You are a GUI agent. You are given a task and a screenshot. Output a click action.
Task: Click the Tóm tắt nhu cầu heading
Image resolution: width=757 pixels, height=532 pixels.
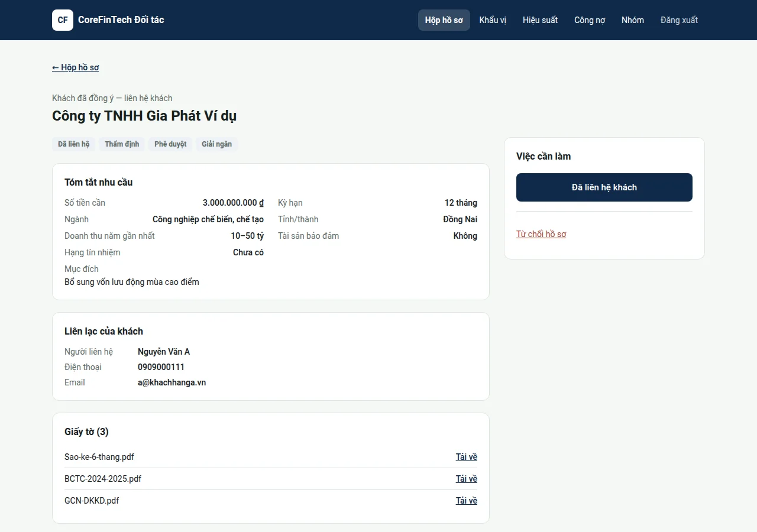[x=99, y=183]
